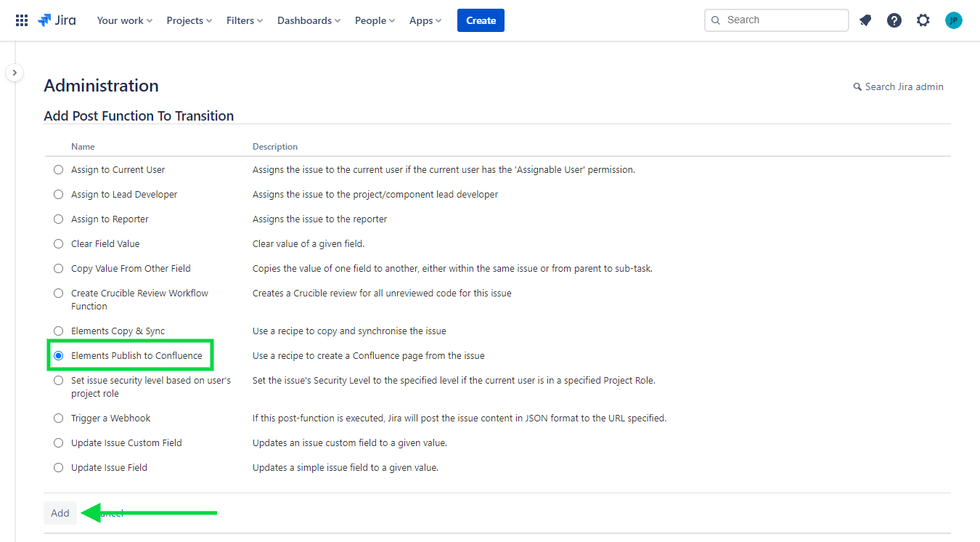Open the notifications bell icon
This screenshot has height=542, width=980.
click(x=865, y=20)
